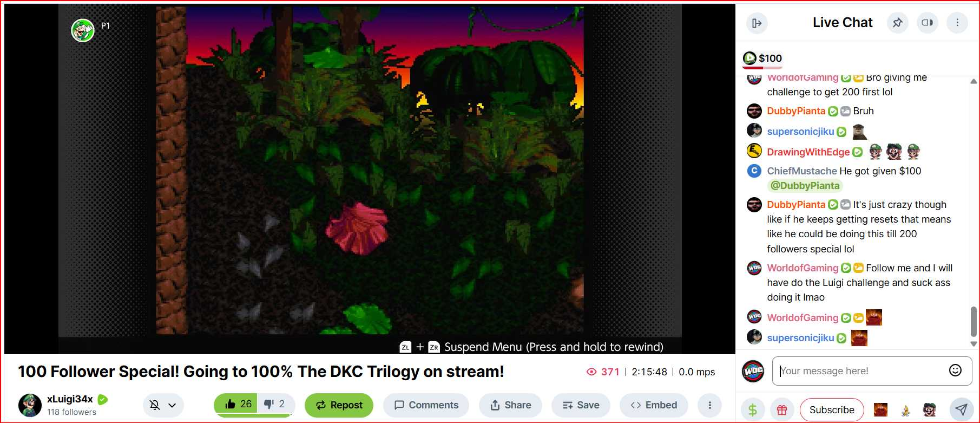Click the Repost button
Screen dimensions: 980x423
pos(339,405)
